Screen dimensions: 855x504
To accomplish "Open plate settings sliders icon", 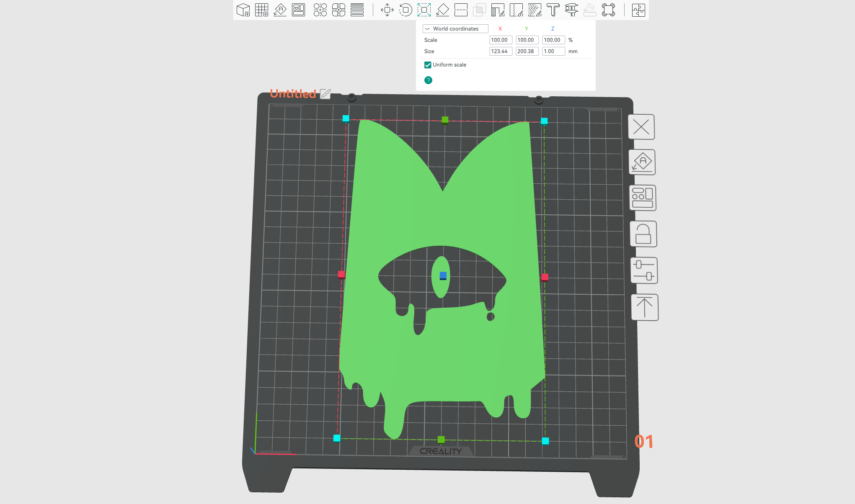I will click(x=644, y=270).
